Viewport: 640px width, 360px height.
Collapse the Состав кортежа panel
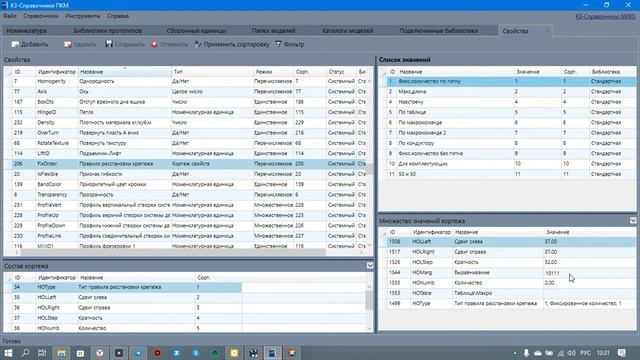(370, 266)
